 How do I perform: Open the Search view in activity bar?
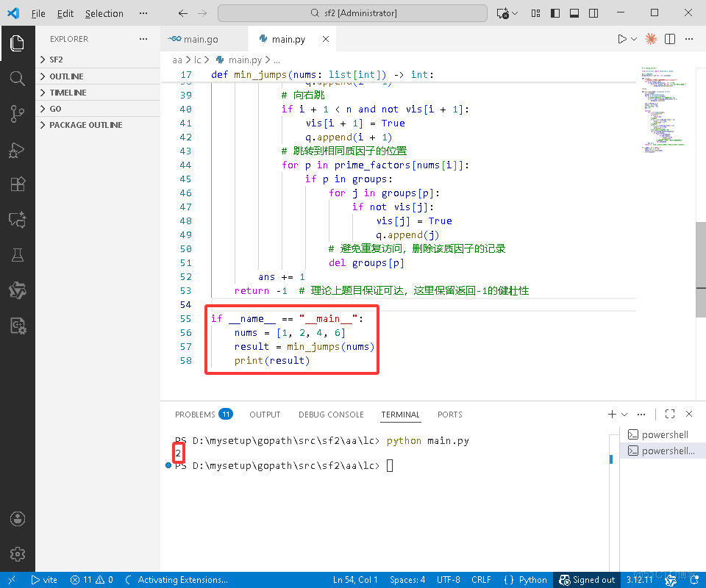[17, 79]
